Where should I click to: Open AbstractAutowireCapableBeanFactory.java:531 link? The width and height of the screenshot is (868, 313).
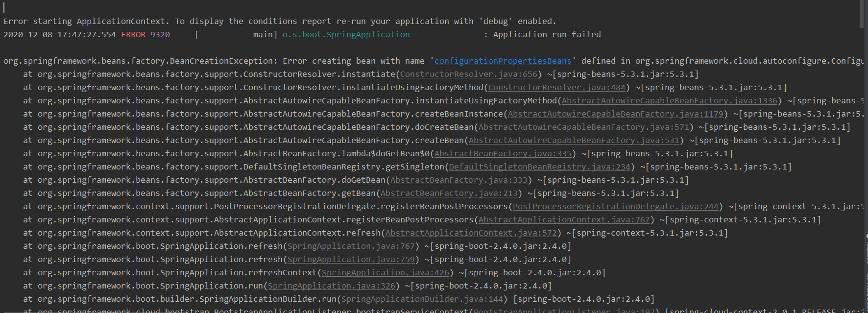click(574, 140)
